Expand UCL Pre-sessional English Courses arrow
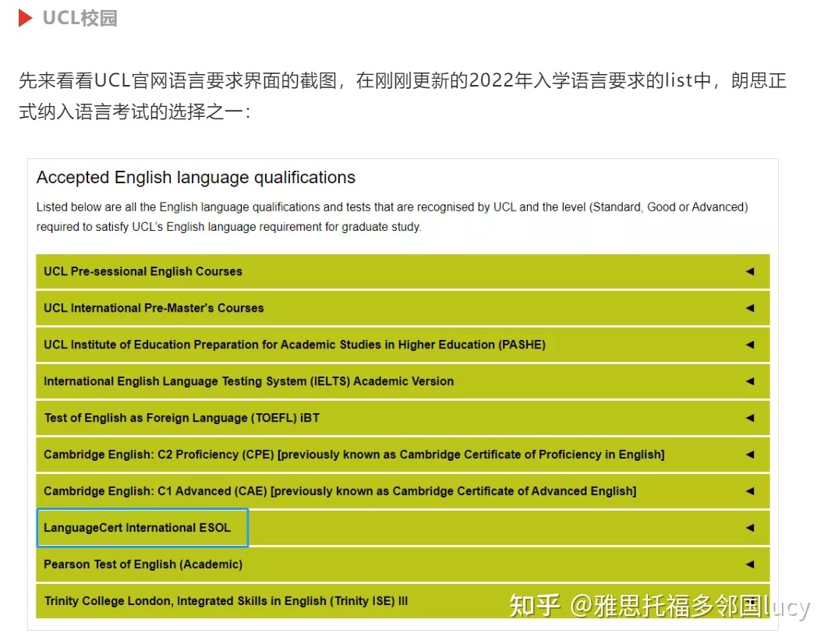Image resolution: width=831 pixels, height=644 pixels. click(x=749, y=271)
